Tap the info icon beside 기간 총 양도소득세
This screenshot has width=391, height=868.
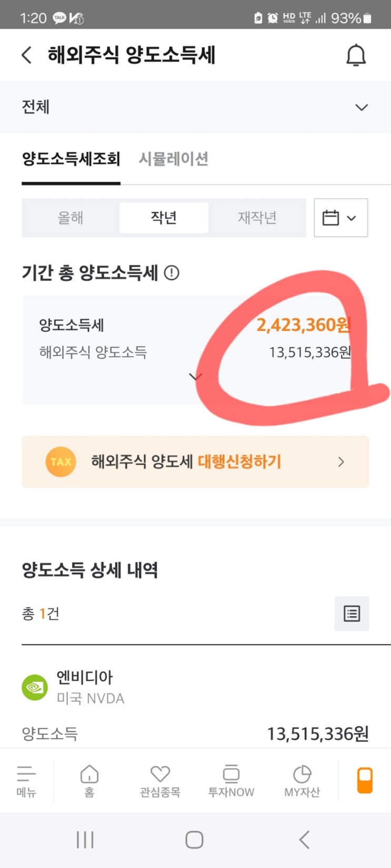172,273
